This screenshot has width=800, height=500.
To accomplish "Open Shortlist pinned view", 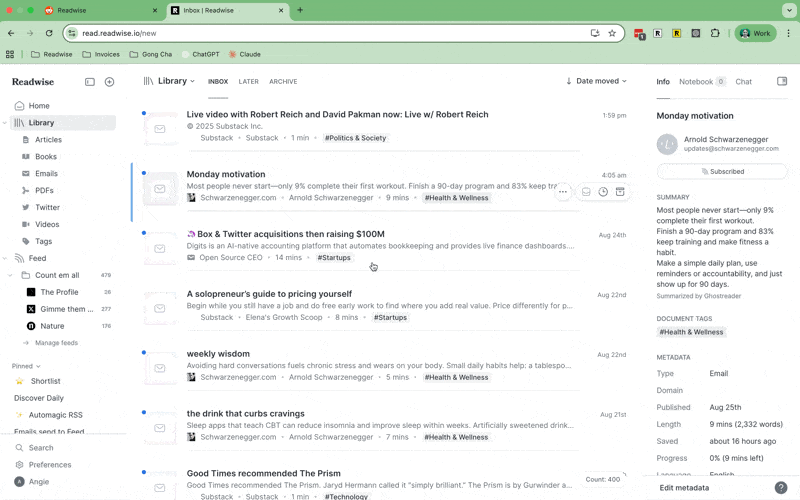I will 45,381.
